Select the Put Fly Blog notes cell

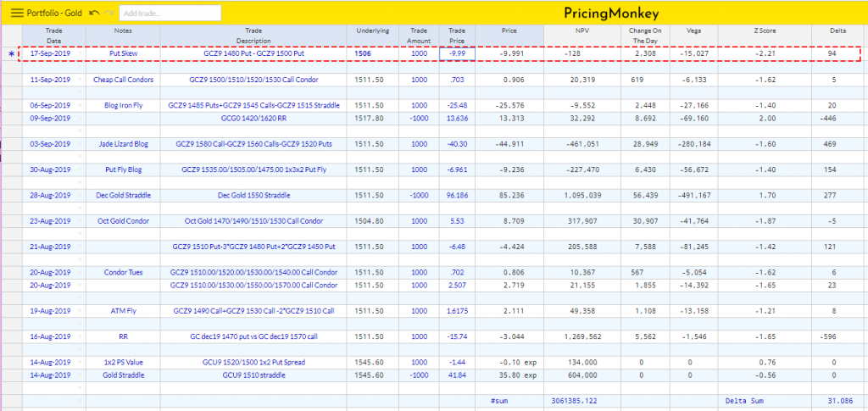123,169
